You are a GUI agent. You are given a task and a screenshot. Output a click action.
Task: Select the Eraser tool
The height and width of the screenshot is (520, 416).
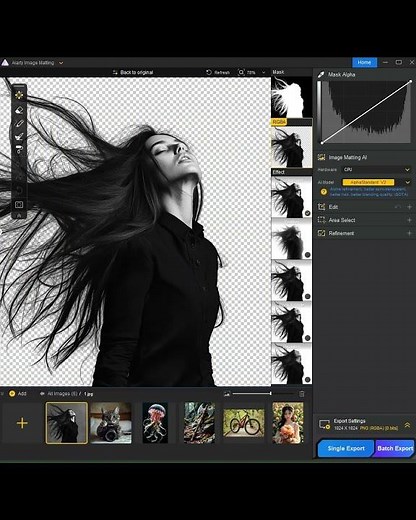pos(19,110)
